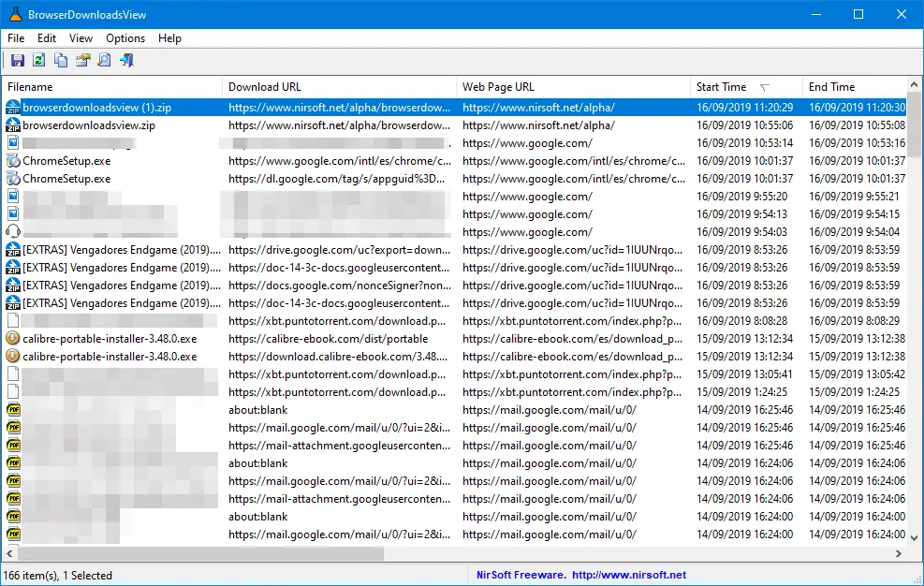Click headphones audio file icon at 9:54:03
This screenshot has height=586, width=924.
[x=13, y=232]
